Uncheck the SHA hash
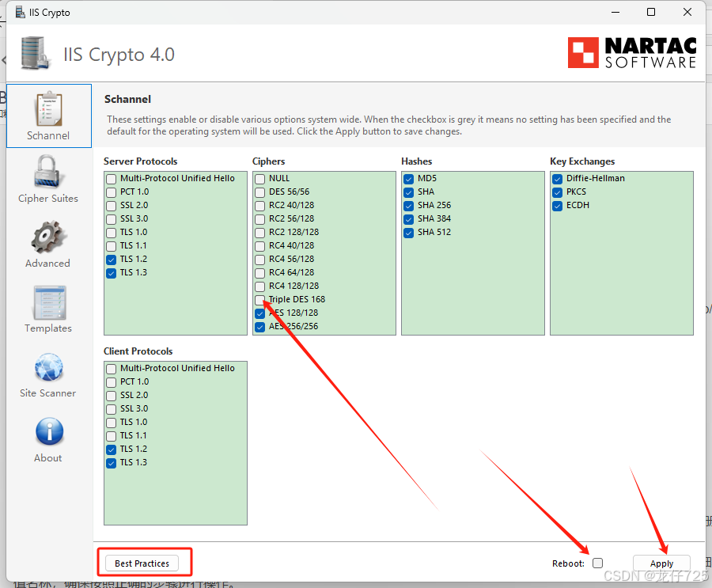 [409, 192]
